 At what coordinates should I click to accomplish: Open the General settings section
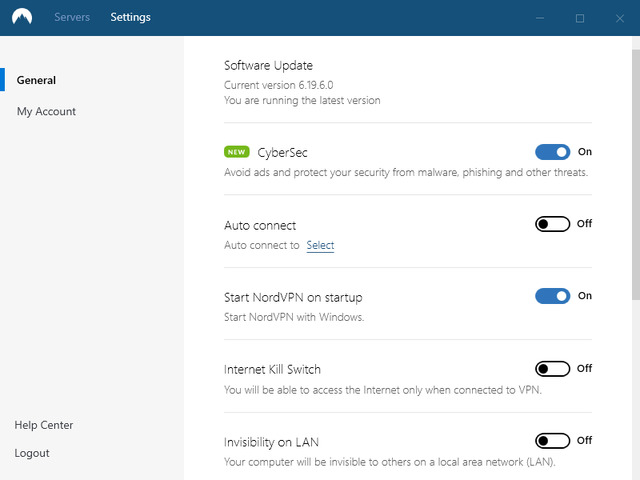coord(36,80)
